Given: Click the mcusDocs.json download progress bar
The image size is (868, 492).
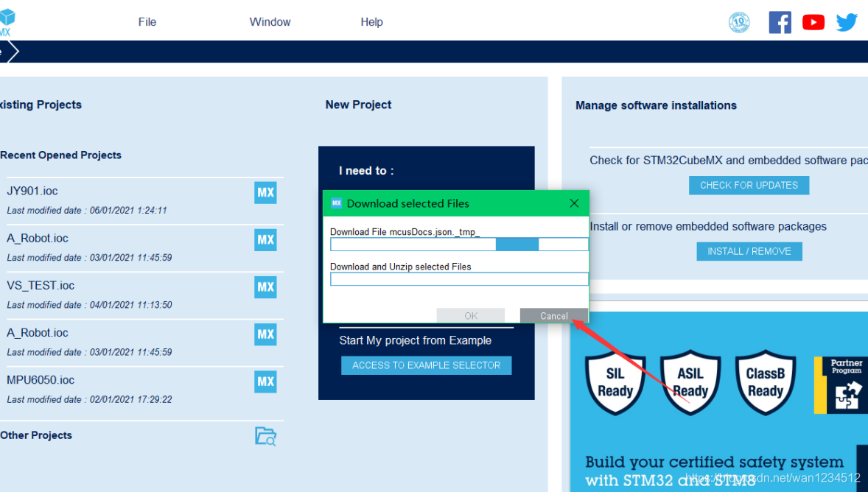Looking at the screenshot, I should coord(459,245).
